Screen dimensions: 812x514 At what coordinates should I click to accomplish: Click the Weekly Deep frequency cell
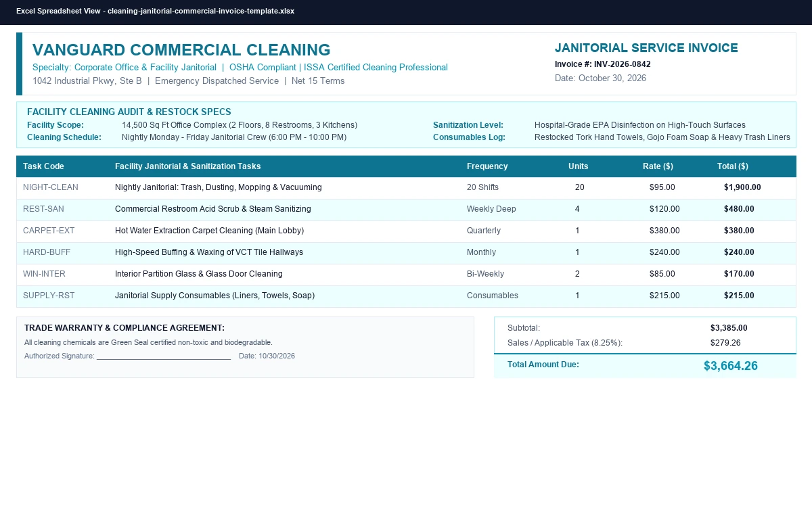491,209
